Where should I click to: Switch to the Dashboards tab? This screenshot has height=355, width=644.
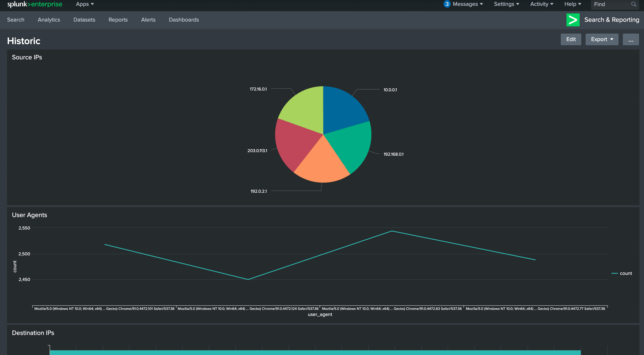tap(184, 20)
